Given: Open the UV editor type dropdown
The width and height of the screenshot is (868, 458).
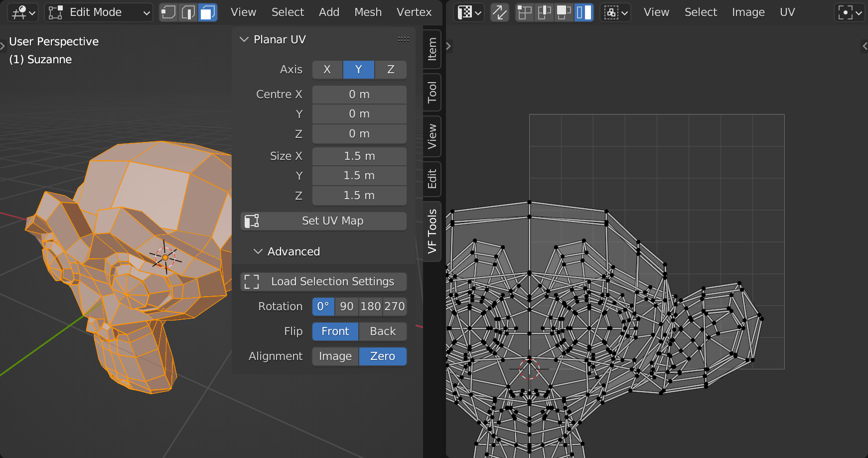Looking at the screenshot, I should pyautogui.click(x=469, y=12).
